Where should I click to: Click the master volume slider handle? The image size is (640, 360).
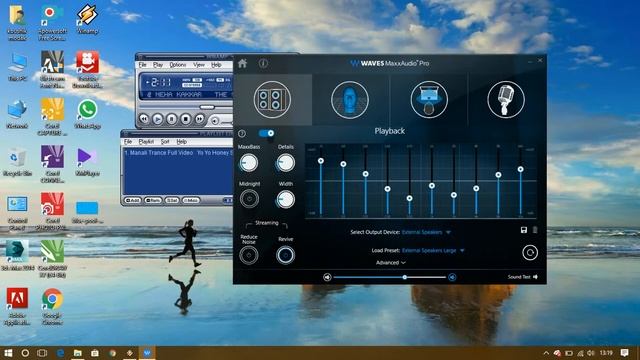pos(404,277)
